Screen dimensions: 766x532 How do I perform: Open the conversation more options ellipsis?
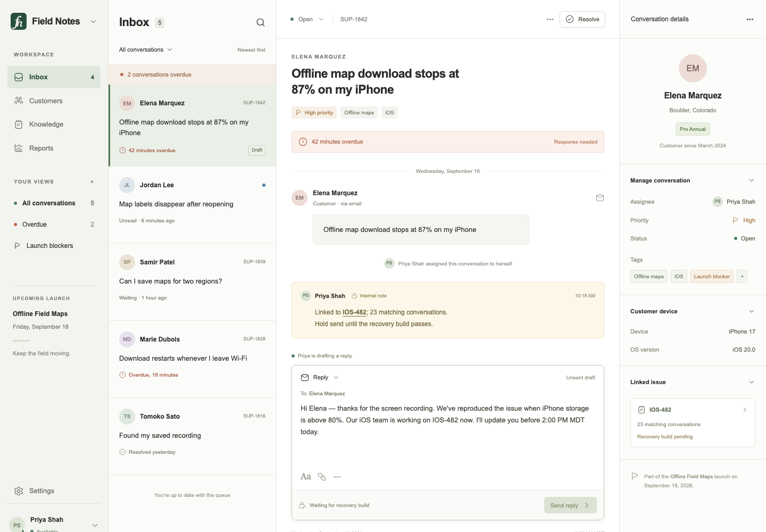click(550, 20)
